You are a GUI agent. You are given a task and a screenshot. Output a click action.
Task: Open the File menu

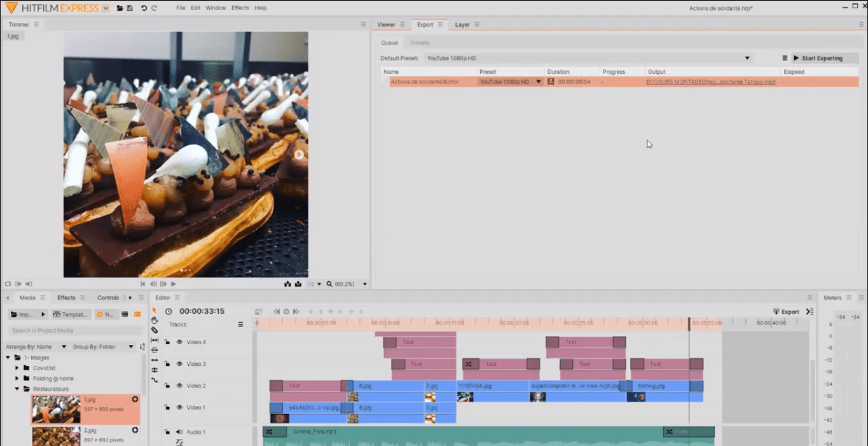click(x=181, y=8)
